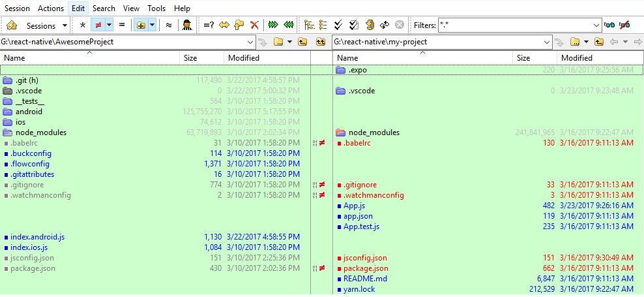Click the green Copy to Right arrows
Screen dimensions: 644x297
coord(273,25)
